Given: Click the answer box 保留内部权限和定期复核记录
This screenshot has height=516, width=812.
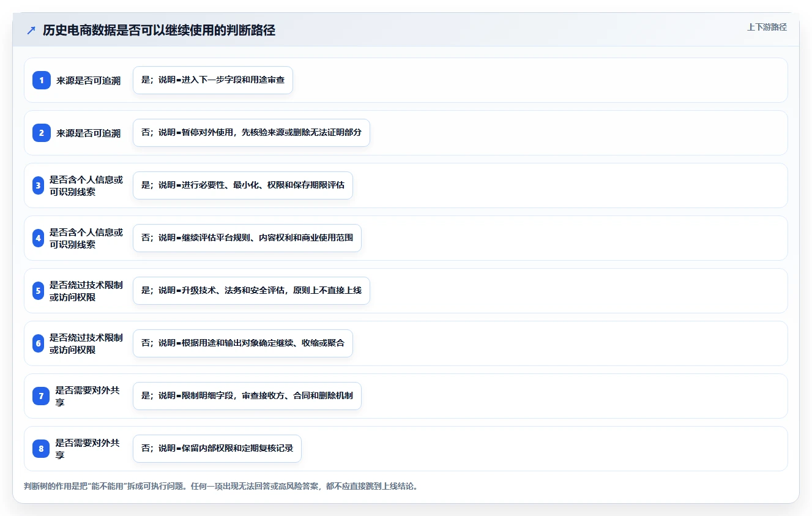Looking at the screenshot, I should pyautogui.click(x=217, y=449).
